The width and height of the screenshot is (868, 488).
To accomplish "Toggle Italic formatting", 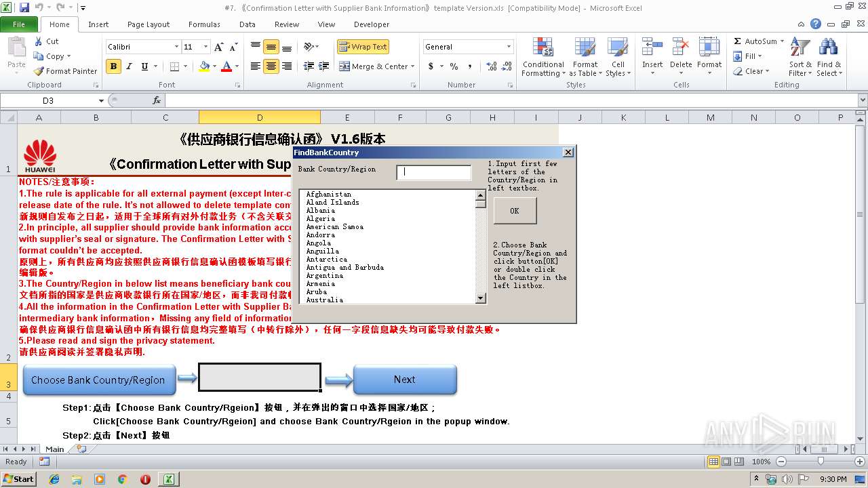I will point(129,66).
